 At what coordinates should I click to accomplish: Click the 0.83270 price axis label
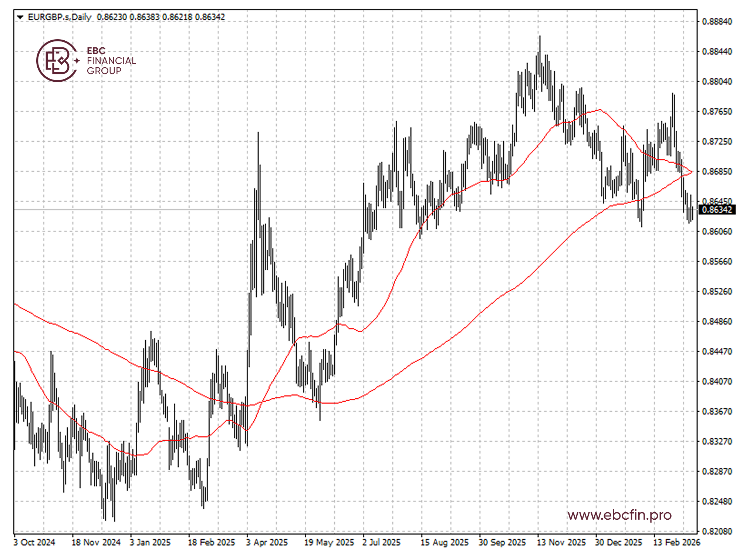pyautogui.click(x=717, y=441)
